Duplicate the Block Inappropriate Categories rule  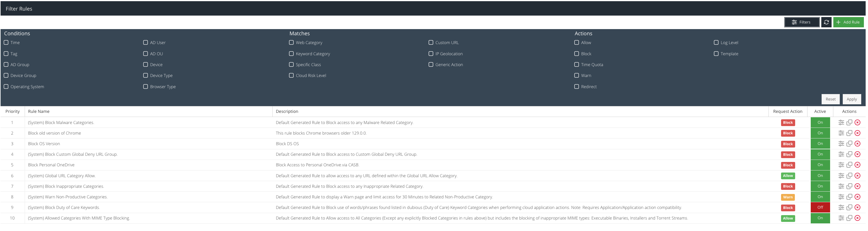tap(849, 186)
